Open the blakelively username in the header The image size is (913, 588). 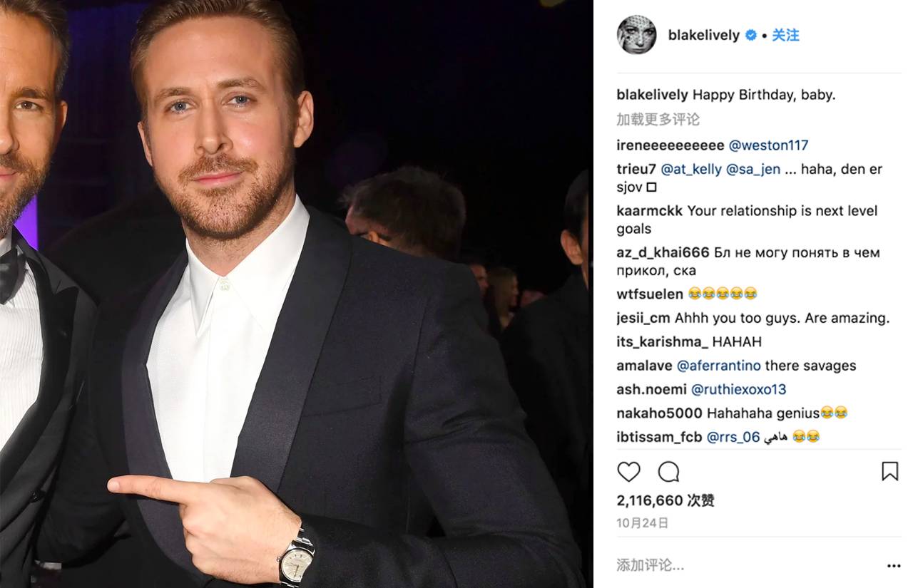[703, 35]
